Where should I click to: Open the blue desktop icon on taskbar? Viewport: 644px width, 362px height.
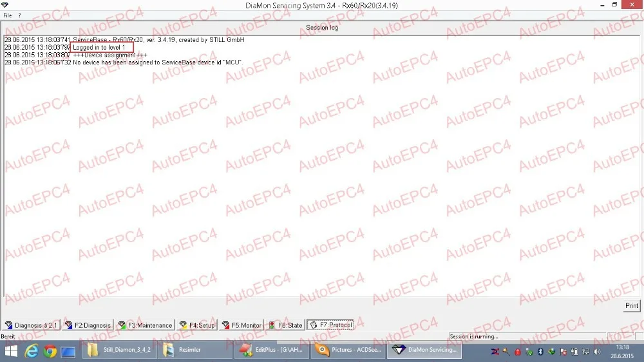pos(68,352)
